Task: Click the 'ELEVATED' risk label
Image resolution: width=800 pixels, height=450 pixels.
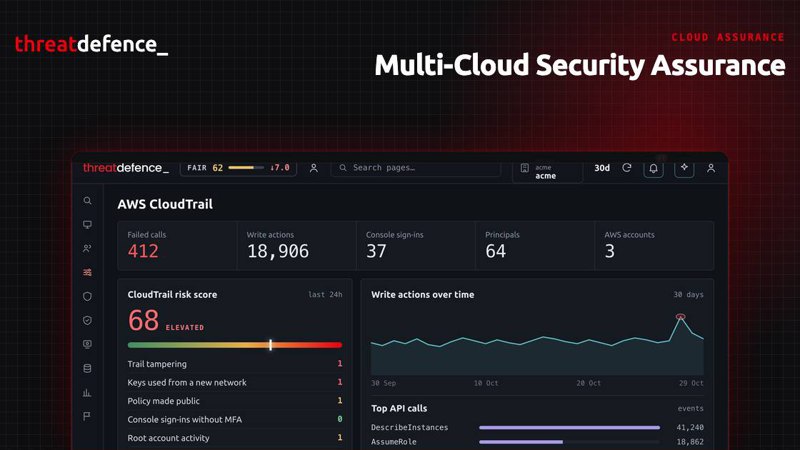Action: tap(185, 328)
